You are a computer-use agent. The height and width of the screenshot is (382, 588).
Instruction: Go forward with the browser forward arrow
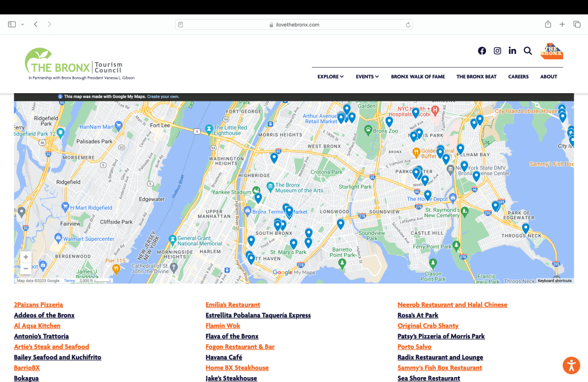[x=50, y=25]
